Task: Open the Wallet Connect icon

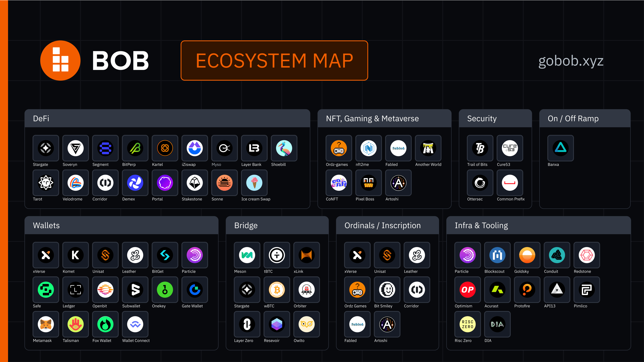Action: click(135, 324)
